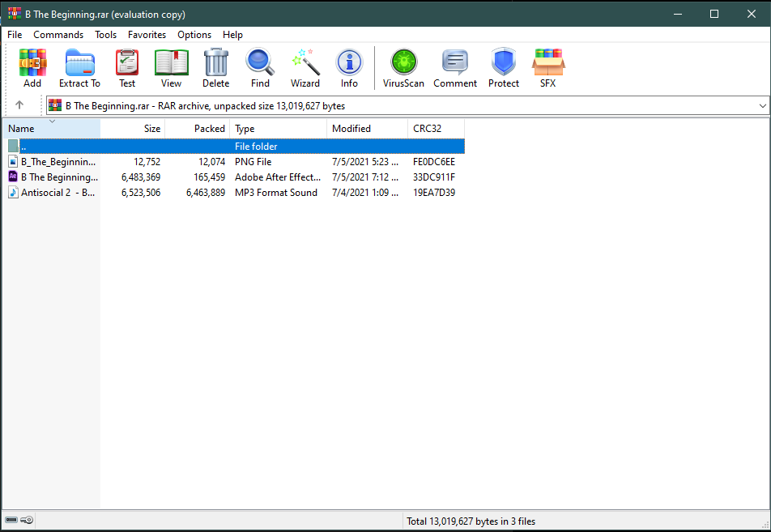Viewport: 771px width, 532px height.
Task: Open the File menu
Action: tap(15, 35)
